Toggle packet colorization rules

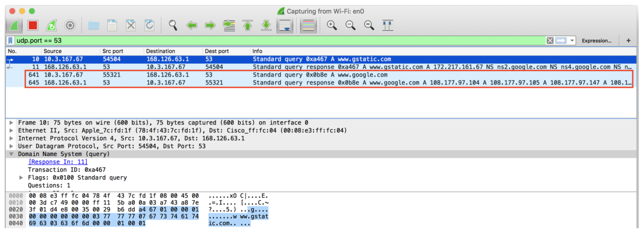(308, 25)
